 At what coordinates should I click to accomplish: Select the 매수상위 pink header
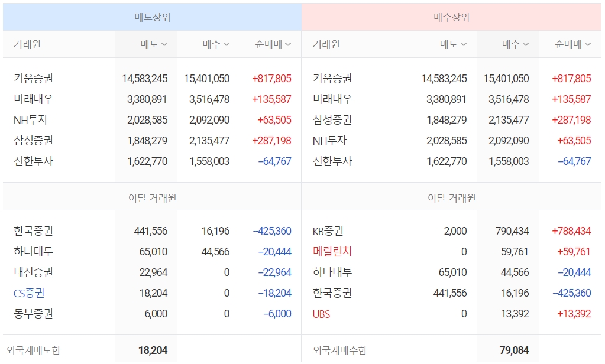[451, 17]
